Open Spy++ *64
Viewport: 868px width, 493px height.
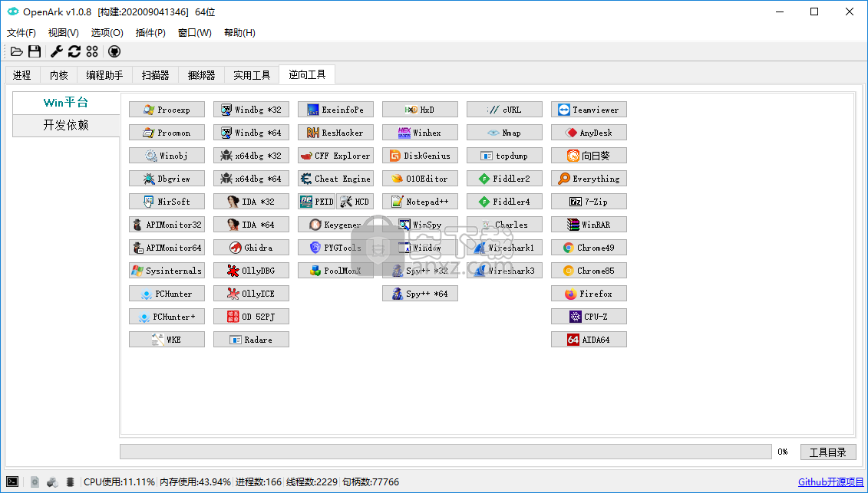point(420,293)
